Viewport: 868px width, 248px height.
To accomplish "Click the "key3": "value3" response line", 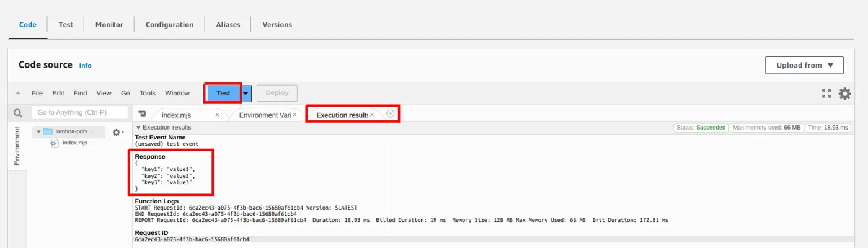I will (x=167, y=182).
